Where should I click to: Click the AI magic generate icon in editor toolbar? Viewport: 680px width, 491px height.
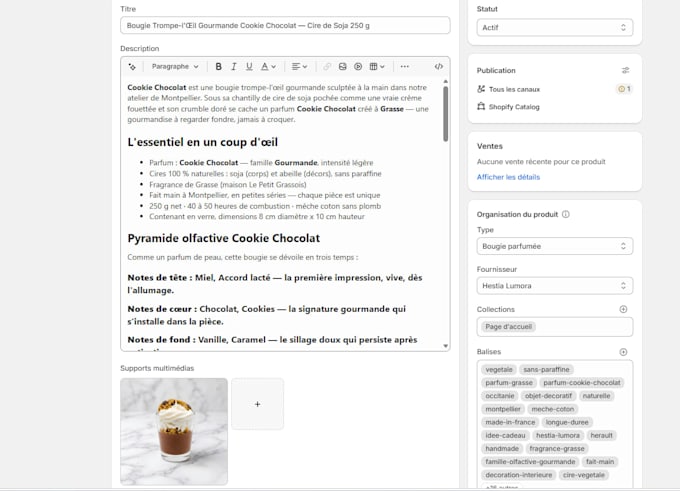coord(132,67)
